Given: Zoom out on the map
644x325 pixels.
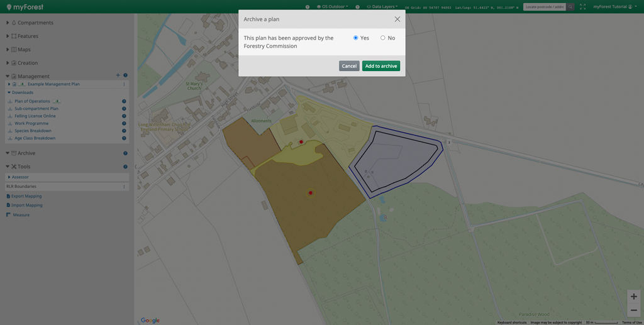Looking at the screenshot, I should 633,310.
